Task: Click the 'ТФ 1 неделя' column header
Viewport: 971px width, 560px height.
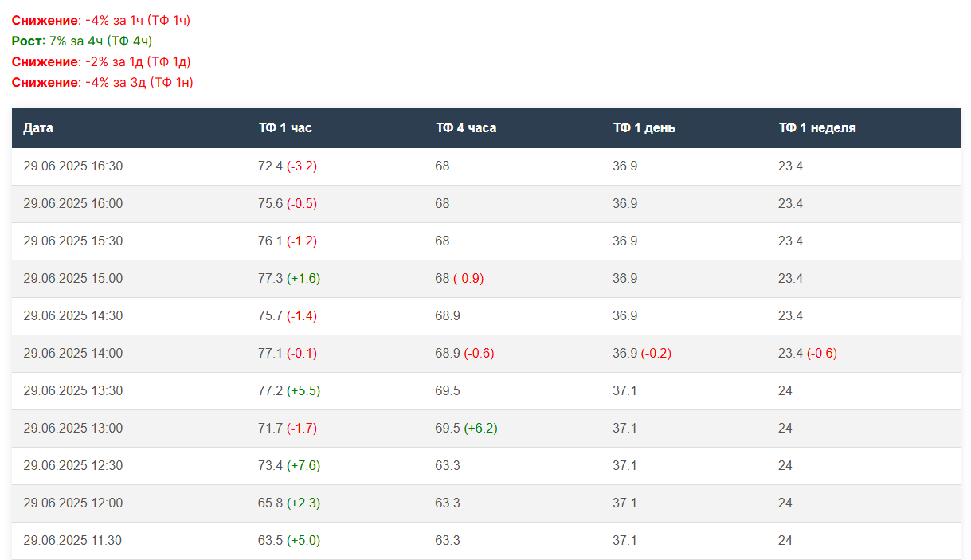Action: [x=817, y=127]
